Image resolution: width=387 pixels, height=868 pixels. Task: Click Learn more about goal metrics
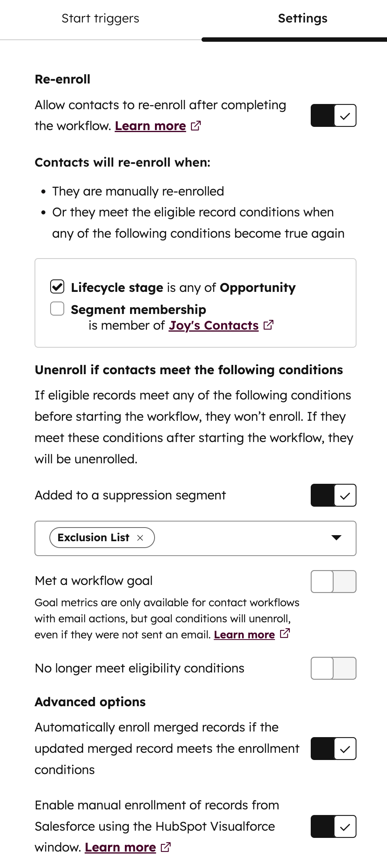point(244,634)
